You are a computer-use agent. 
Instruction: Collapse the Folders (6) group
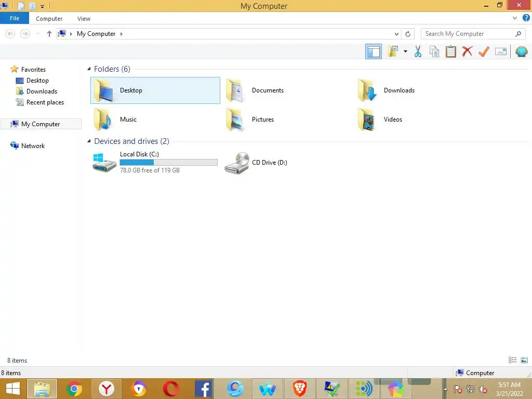coord(89,69)
